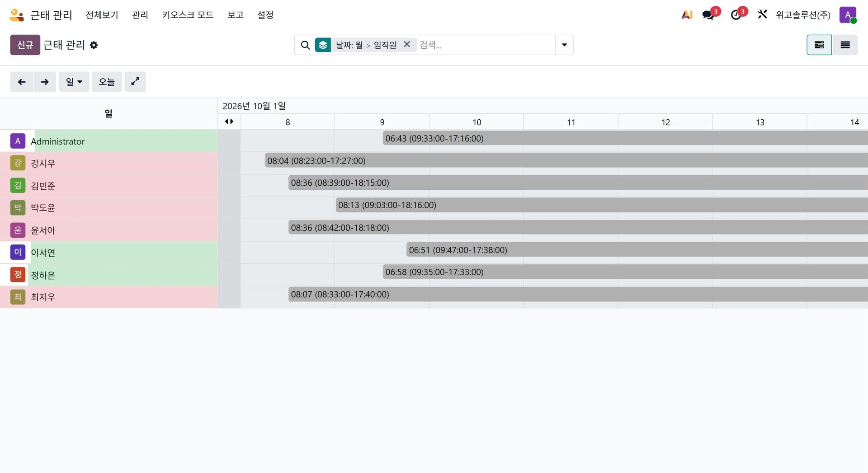Image resolution: width=868 pixels, height=473 pixels.
Task: Click in the 검색... search field
Action: [486, 45]
